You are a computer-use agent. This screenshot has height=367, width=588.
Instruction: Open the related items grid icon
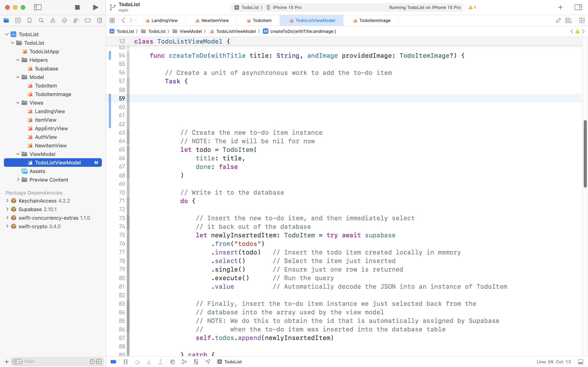tap(112, 20)
